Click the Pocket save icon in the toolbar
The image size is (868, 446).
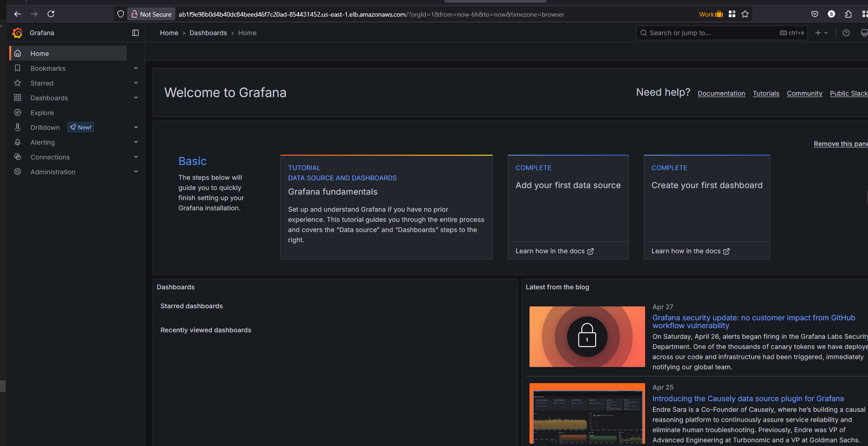click(x=815, y=14)
